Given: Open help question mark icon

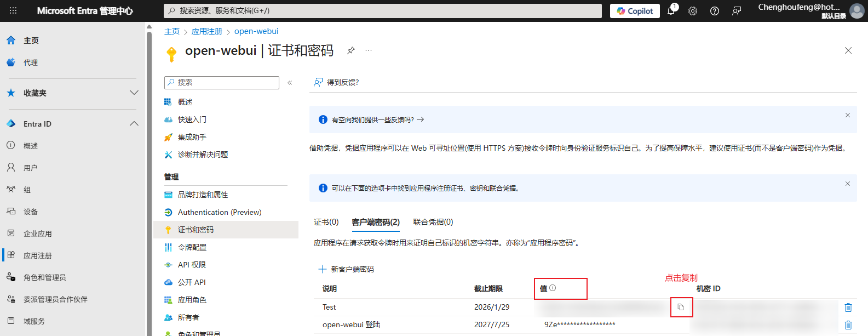Looking at the screenshot, I should (x=715, y=11).
